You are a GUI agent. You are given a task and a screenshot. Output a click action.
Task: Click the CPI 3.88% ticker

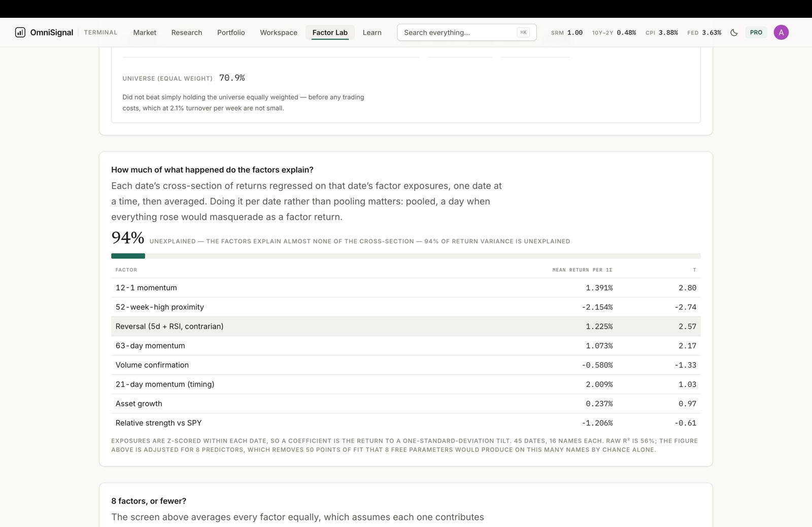click(662, 32)
